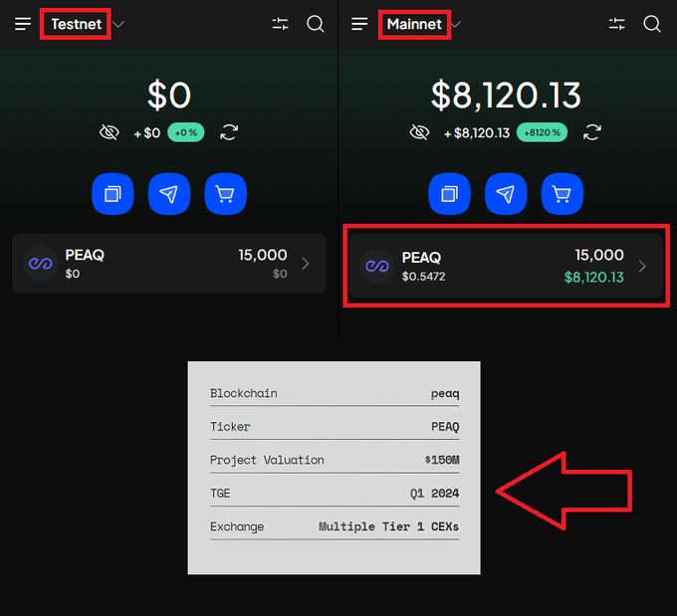Click PEAQ token logo in Mainnet wallet
This screenshot has height=616, width=677.
coord(377,266)
